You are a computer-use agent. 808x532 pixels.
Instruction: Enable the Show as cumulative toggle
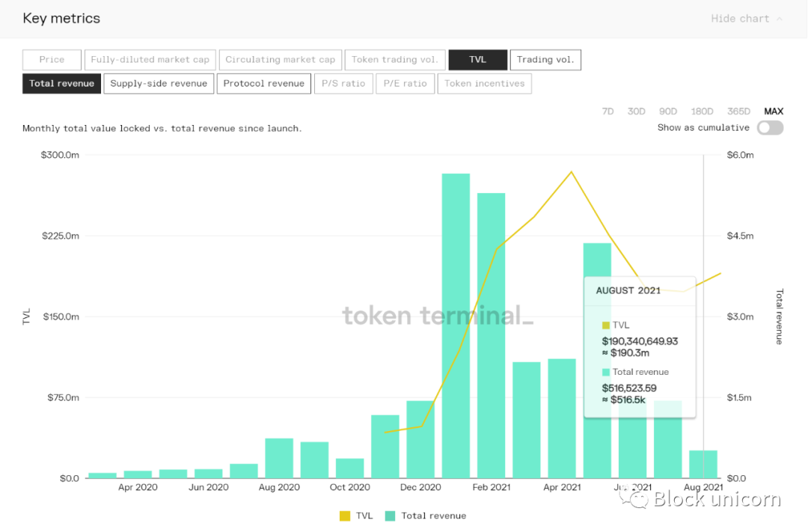coord(770,127)
